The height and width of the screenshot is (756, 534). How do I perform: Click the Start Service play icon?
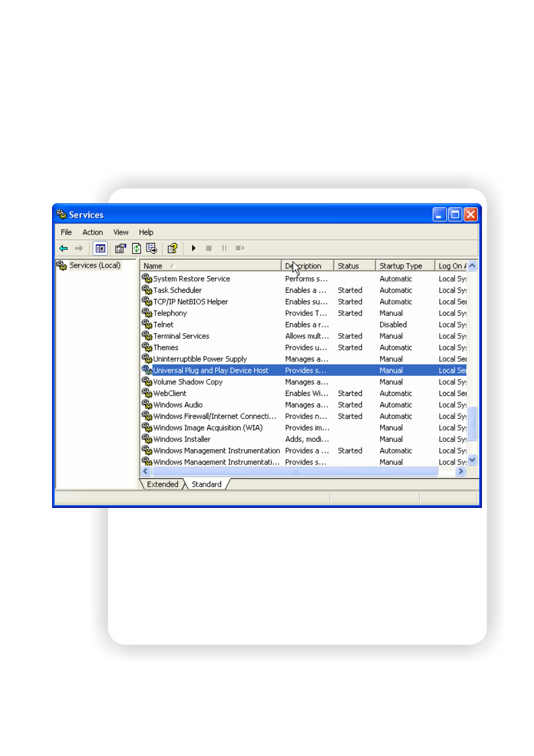point(194,248)
